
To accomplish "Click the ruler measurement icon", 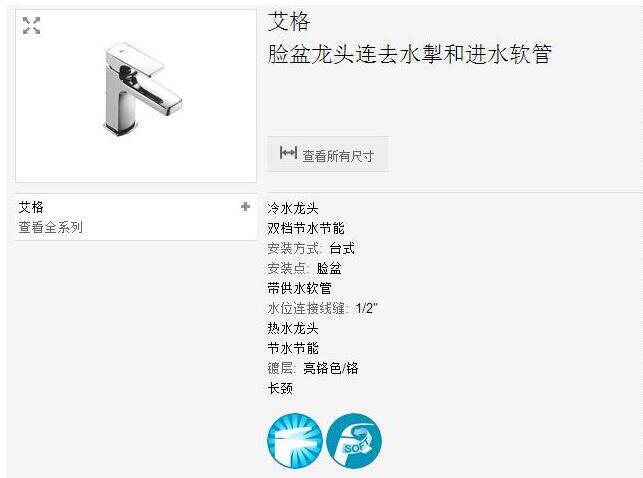I will coord(288,153).
